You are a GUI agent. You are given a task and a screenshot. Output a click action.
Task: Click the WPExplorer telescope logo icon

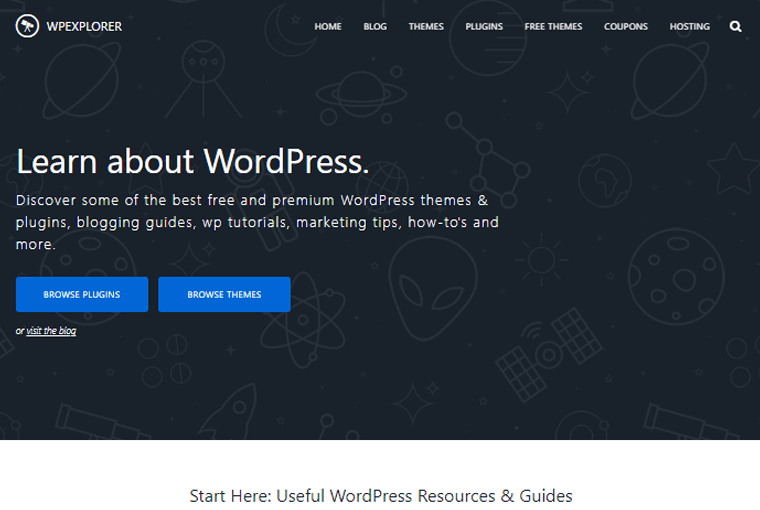[26, 27]
